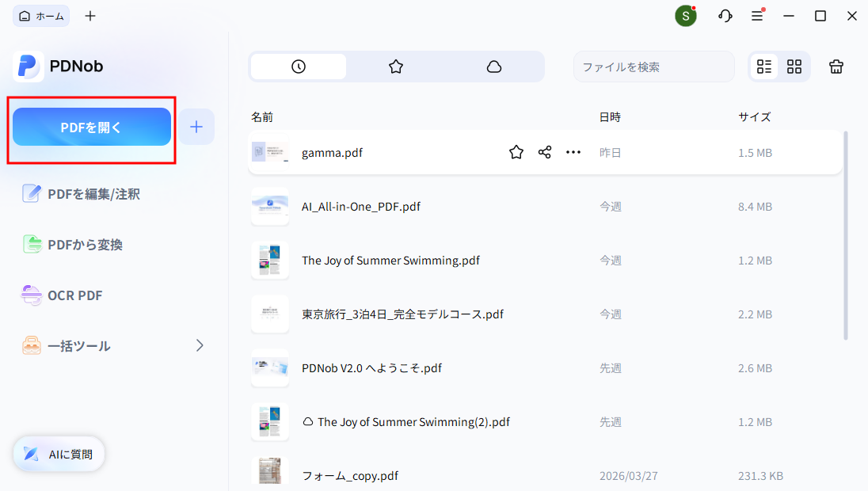This screenshot has width=868, height=491.
Task: Click the 1.5 MB size of gamma.pdf
Action: [755, 153]
